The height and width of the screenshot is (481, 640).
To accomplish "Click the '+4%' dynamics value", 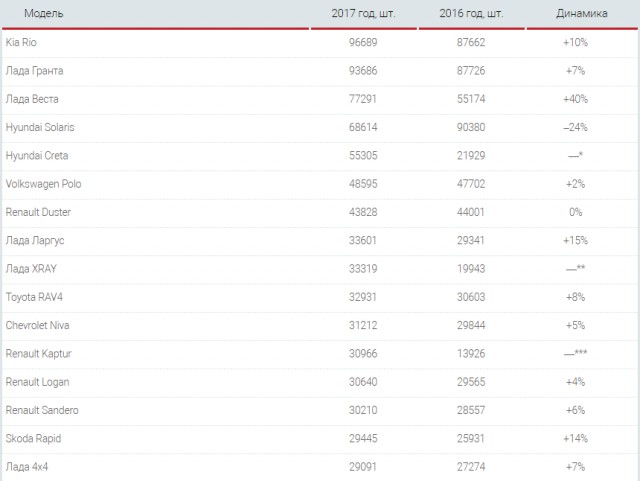I will pyautogui.click(x=576, y=382).
